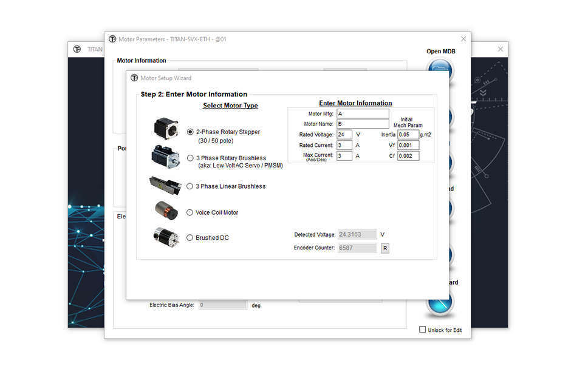Click the Motor Mfg input field
Screen dimensions: 588x392
(362, 113)
